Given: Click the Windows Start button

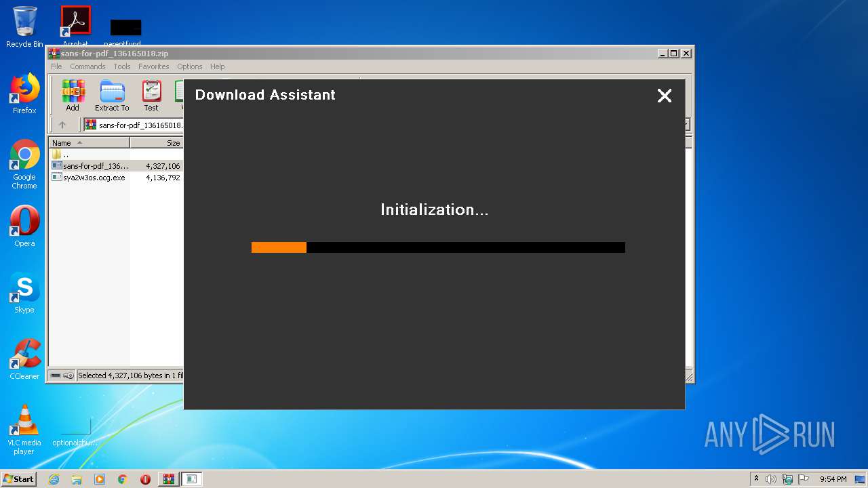Looking at the screenshot, I should pyautogui.click(x=19, y=479).
